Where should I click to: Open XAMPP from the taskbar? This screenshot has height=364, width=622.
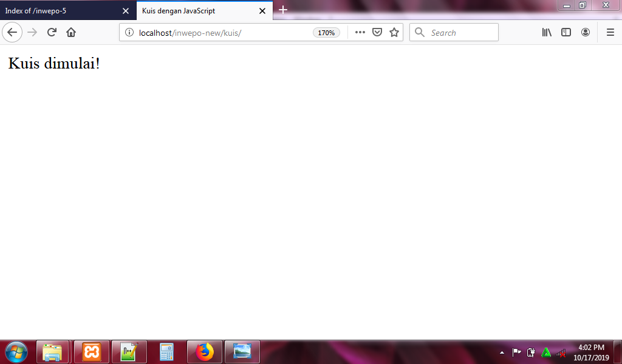point(92,352)
